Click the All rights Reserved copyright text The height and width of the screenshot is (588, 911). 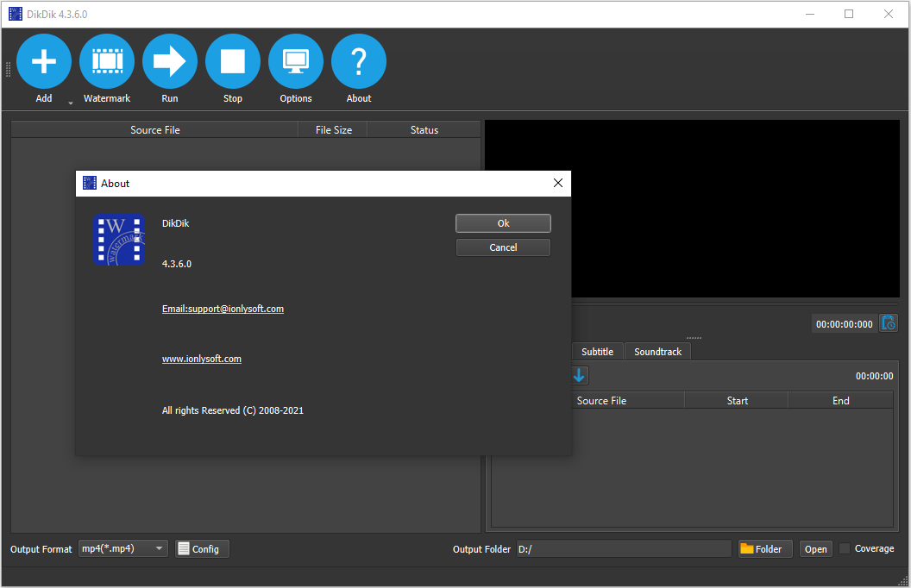click(x=232, y=410)
